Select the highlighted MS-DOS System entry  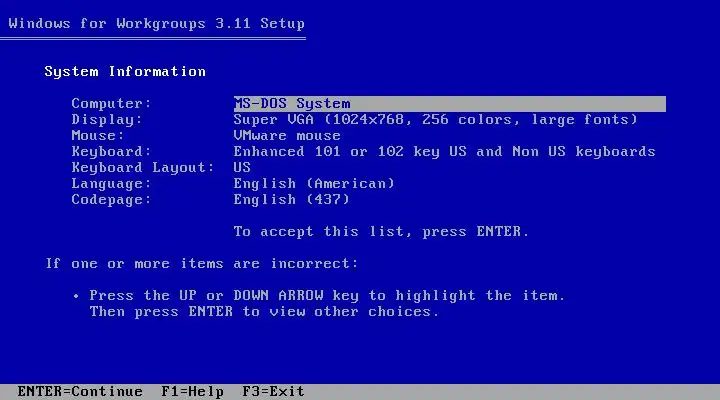pyautogui.click(x=450, y=104)
